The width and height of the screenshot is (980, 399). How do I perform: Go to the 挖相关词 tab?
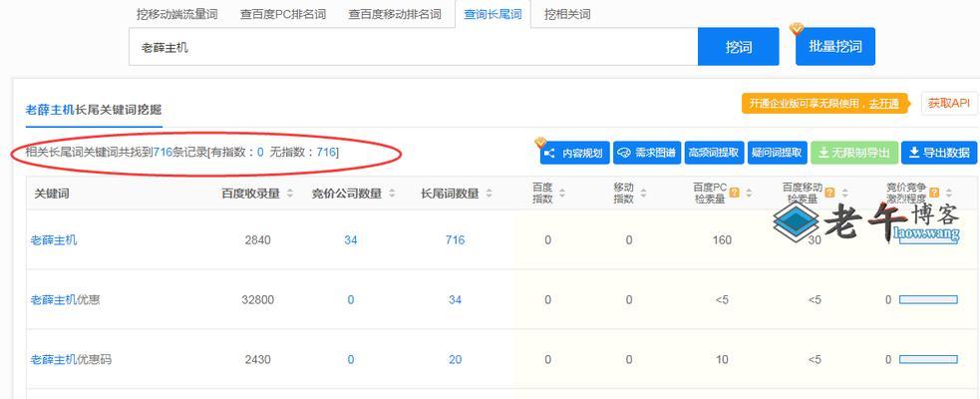click(567, 14)
